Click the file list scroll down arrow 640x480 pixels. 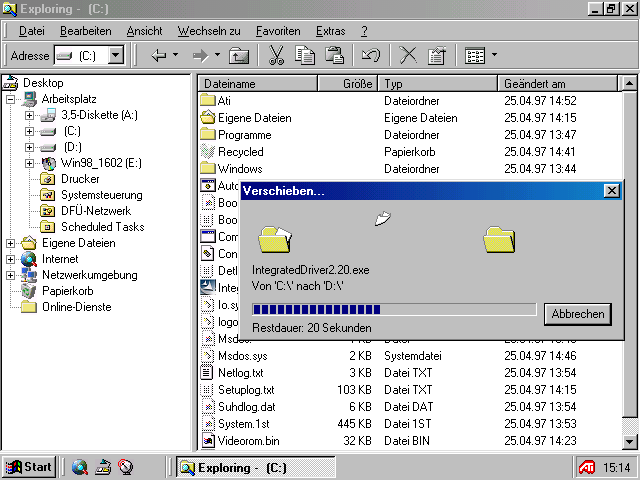[629, 441]
